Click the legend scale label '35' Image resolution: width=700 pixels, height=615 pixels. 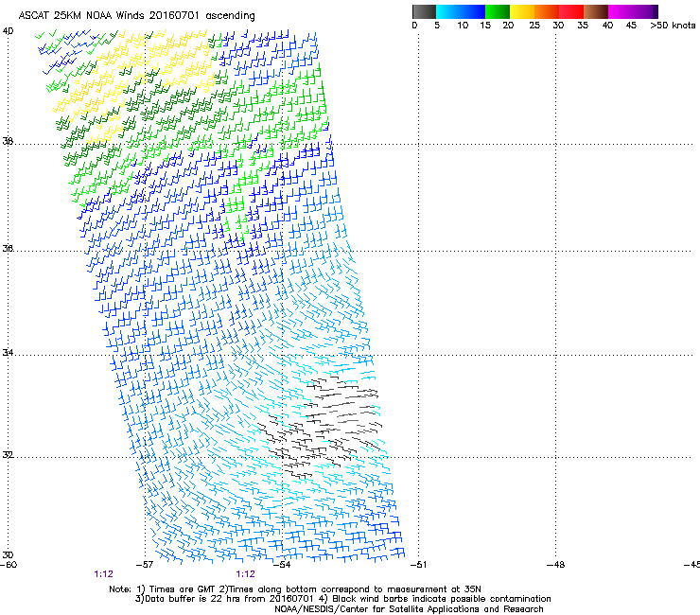click(583, 26)
